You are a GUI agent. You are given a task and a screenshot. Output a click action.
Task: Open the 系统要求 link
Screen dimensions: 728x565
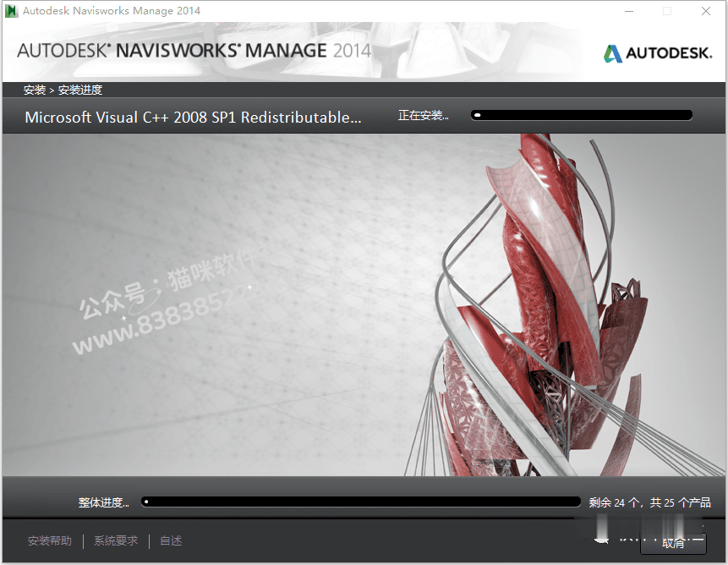coord(116,540)
